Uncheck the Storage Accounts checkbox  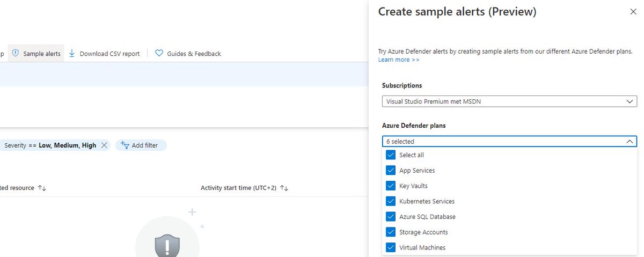tap(391, 232)
